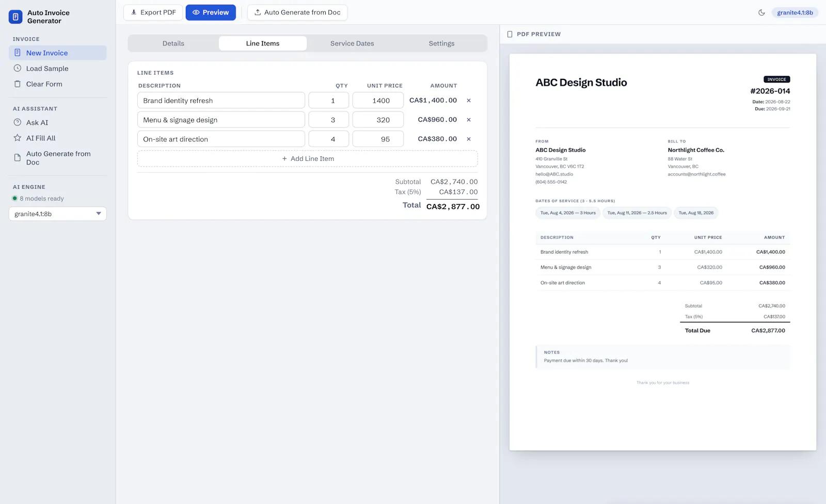The image size is (826, 504).
Task: Click quantity field showing 3
Action: [329, 120]
